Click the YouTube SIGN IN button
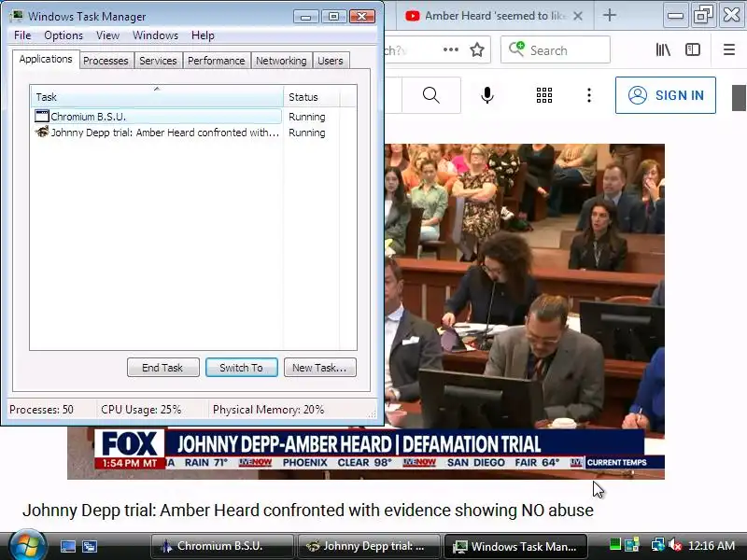 pos(666,95)
